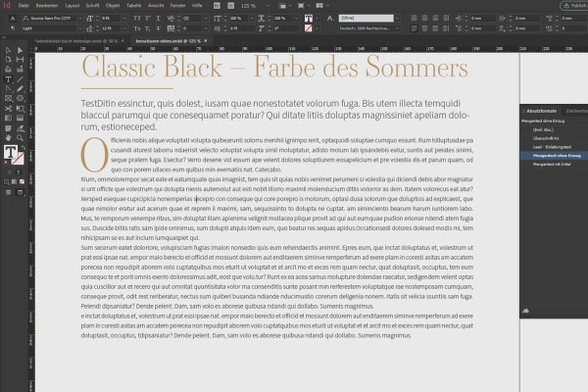Image resolution: width=588 pixels, height=392 pixels.
Task: Select the Zoom magnifier tool
Action: [x=20, y=137]
